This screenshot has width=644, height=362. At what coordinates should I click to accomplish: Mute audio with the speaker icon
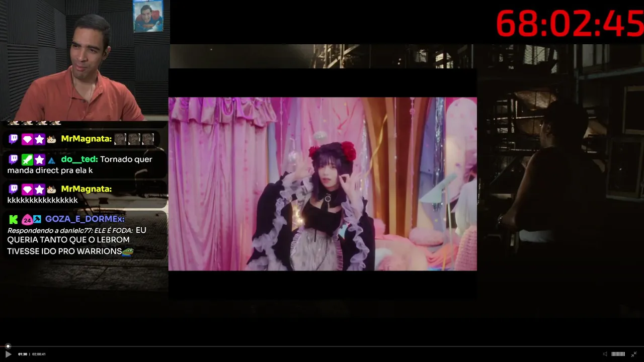(605, 354)
